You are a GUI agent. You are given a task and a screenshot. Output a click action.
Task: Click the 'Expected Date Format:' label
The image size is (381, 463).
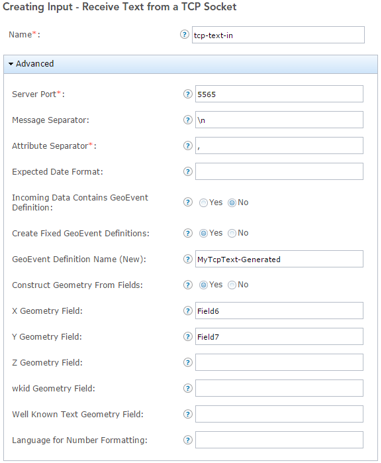pyautogui.click(x=58, y=172)
